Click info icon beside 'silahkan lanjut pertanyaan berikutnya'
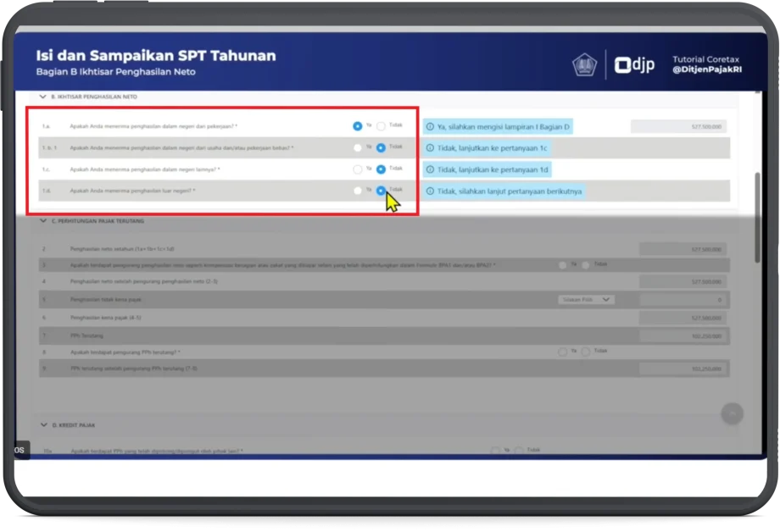The height and width of the screenshot is (532, 780). click(x=430, y=192)
